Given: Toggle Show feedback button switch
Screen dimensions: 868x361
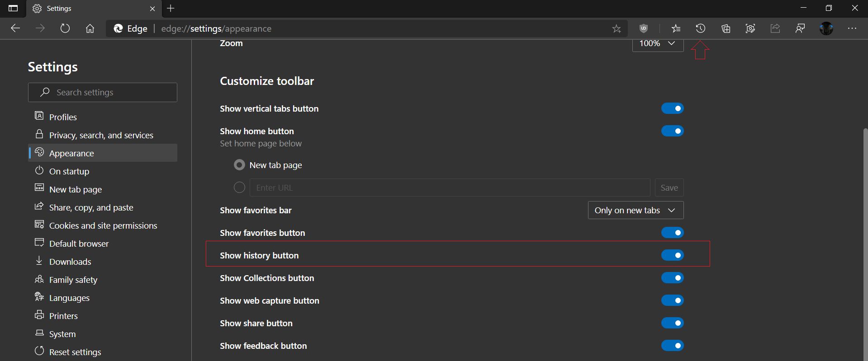Looking at the screenshot, I should click(x=672, y=346).
